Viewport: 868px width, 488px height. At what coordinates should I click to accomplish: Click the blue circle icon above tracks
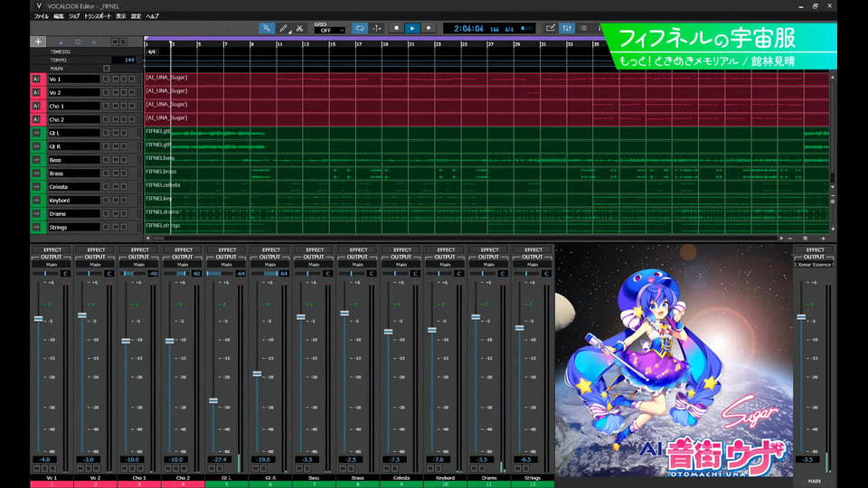coord(78,42)
